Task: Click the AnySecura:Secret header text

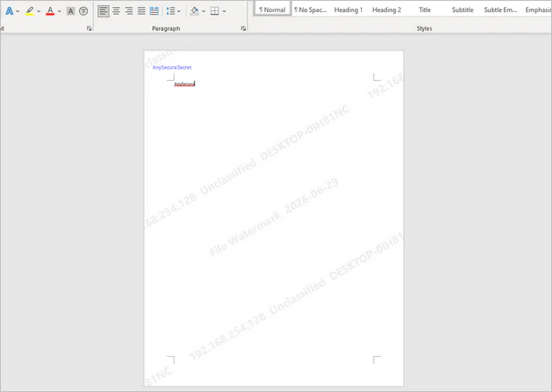Action: point(172,67)
